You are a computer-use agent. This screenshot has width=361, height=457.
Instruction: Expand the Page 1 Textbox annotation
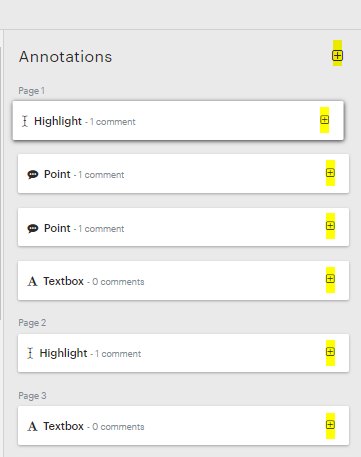330,279
